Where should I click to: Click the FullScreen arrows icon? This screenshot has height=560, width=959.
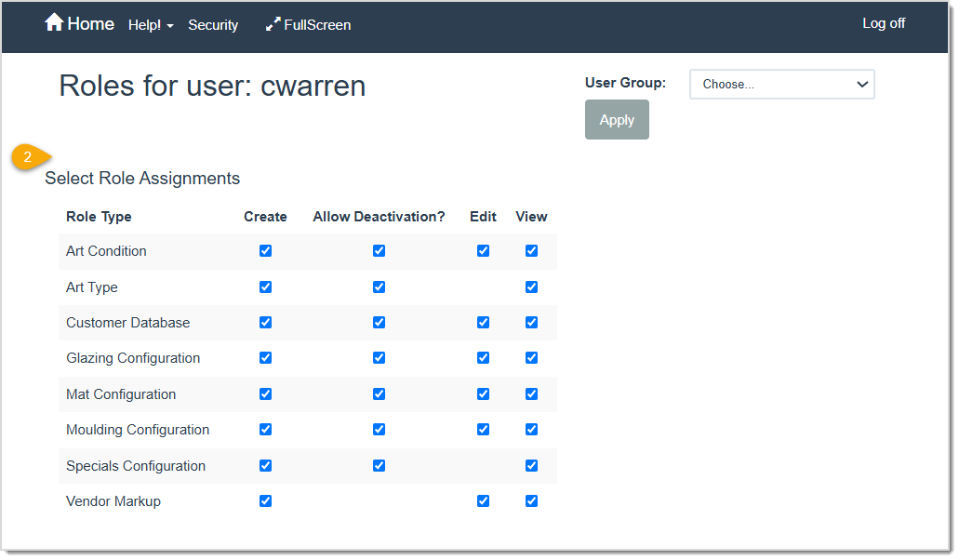(x=274, y=23)
